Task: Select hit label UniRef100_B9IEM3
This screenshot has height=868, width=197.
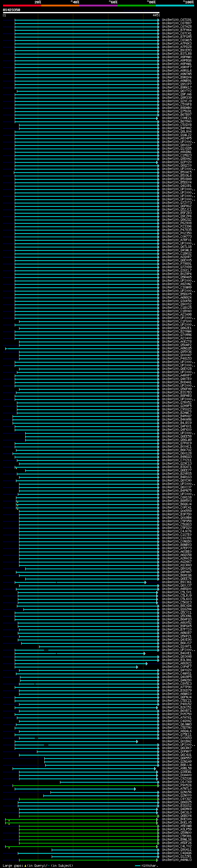Action: pos(176,50)
